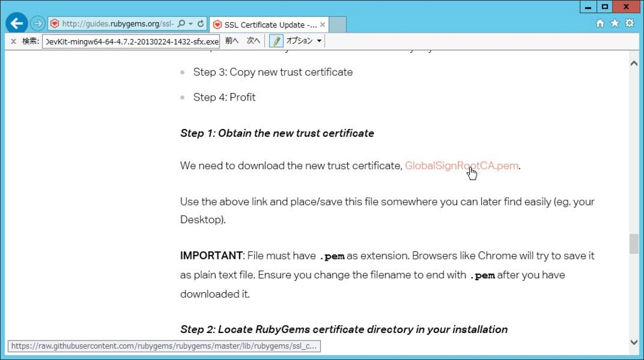Image resolution: width=644 pixels, height=360 pixels.
Task: Click in the find bar search field
Action: point(131,41)
